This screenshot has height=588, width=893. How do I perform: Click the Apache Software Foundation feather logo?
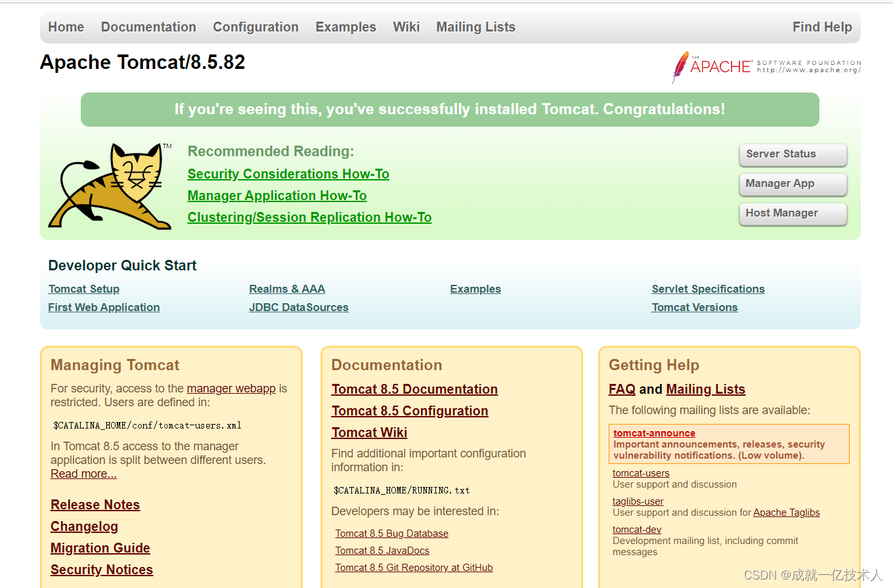click(766, 66)
